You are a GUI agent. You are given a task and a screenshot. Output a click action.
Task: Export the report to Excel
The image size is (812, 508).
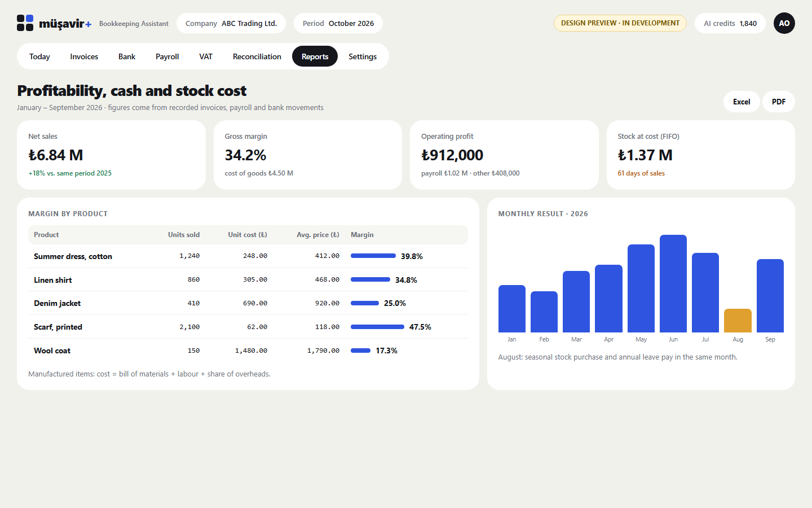(742, 102)
